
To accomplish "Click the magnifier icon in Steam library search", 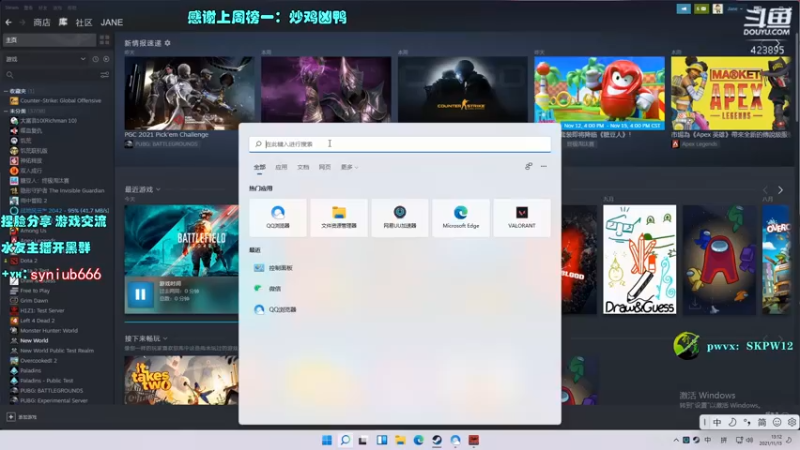I will (x=10, y=75).
